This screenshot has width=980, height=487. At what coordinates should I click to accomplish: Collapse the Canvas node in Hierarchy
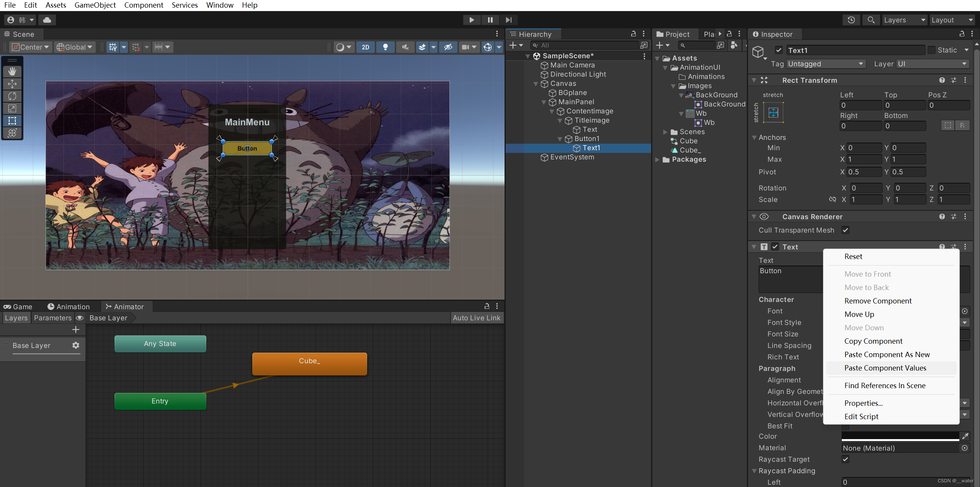click(536, 84)
